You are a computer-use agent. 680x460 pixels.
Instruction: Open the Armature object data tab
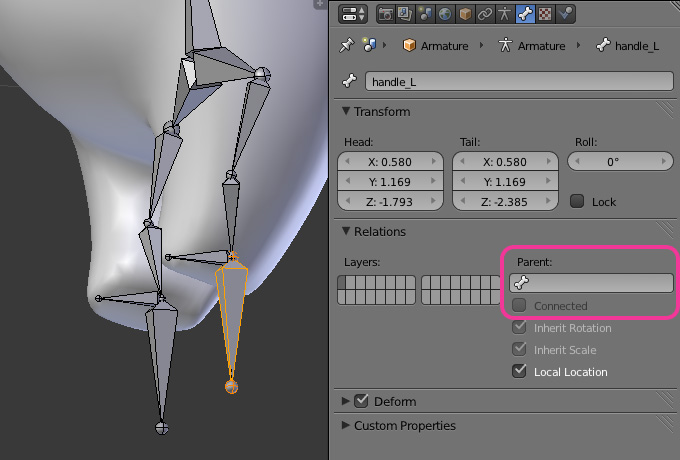pyautogui.click(x=504, y=14)
